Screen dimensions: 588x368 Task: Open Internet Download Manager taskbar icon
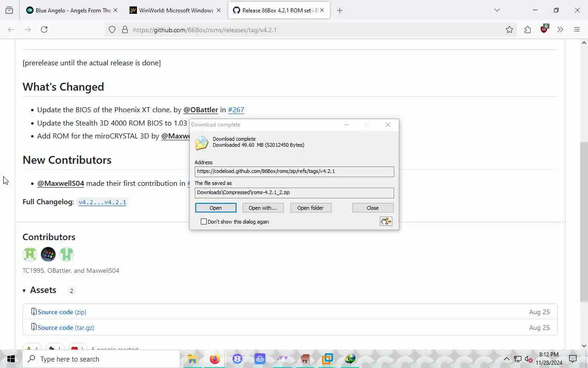tap(350, 359)
